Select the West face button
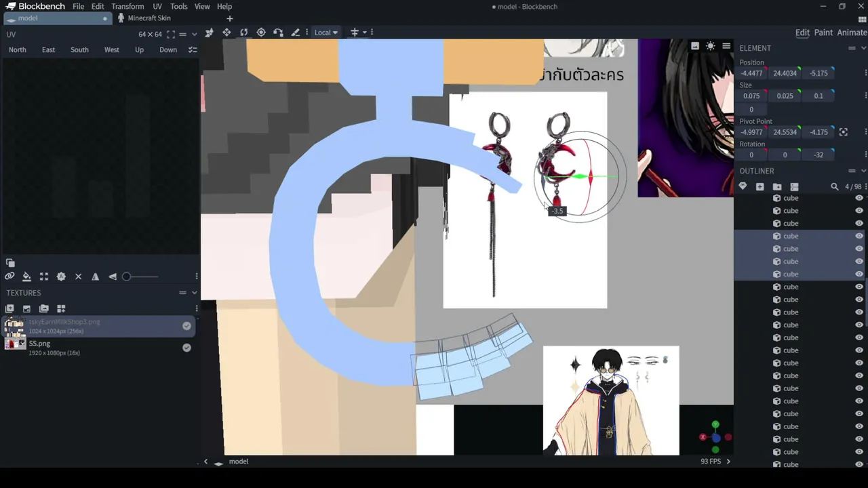The image size is (868, 488). [112, 49]
